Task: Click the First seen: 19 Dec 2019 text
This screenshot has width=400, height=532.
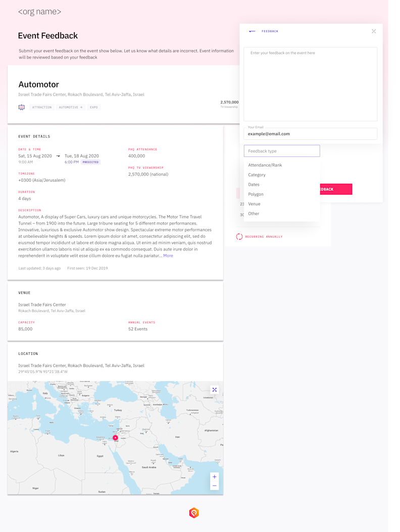Action: pos(87,269)
